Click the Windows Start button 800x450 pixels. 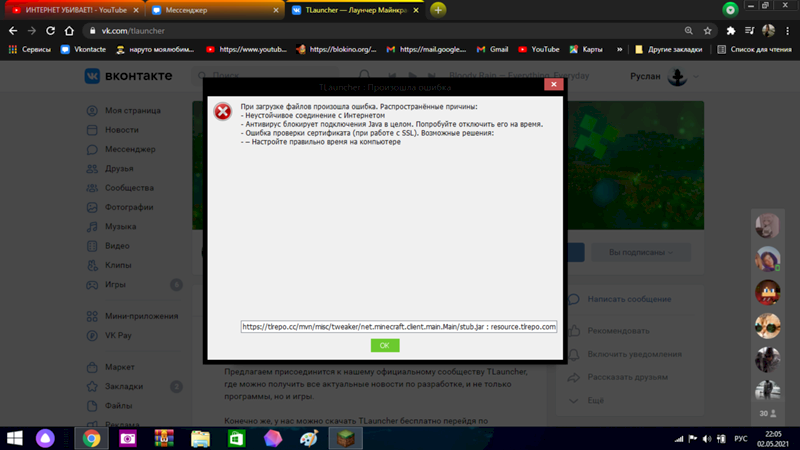tap(16, 438)
